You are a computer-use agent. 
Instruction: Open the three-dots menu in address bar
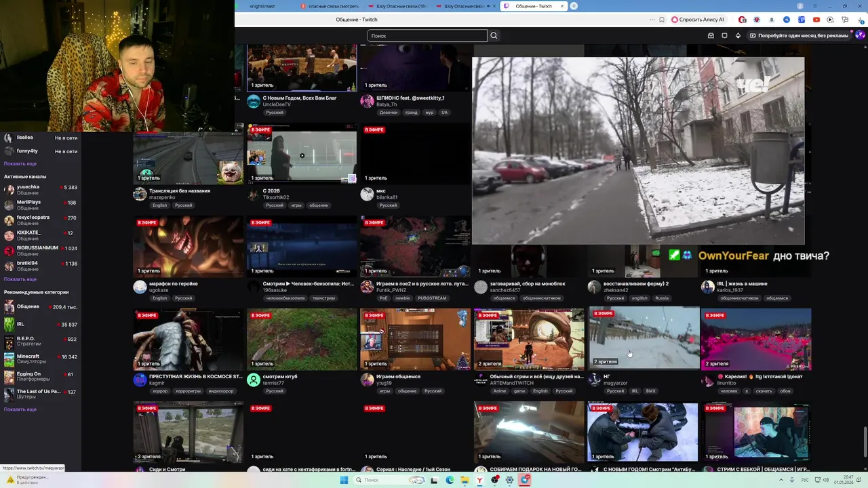652,20
